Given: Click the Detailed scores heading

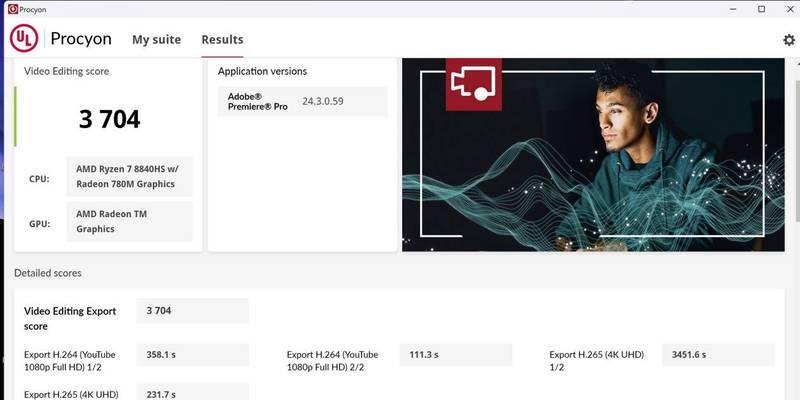Looking at the screenshot, I should point(48,273).
